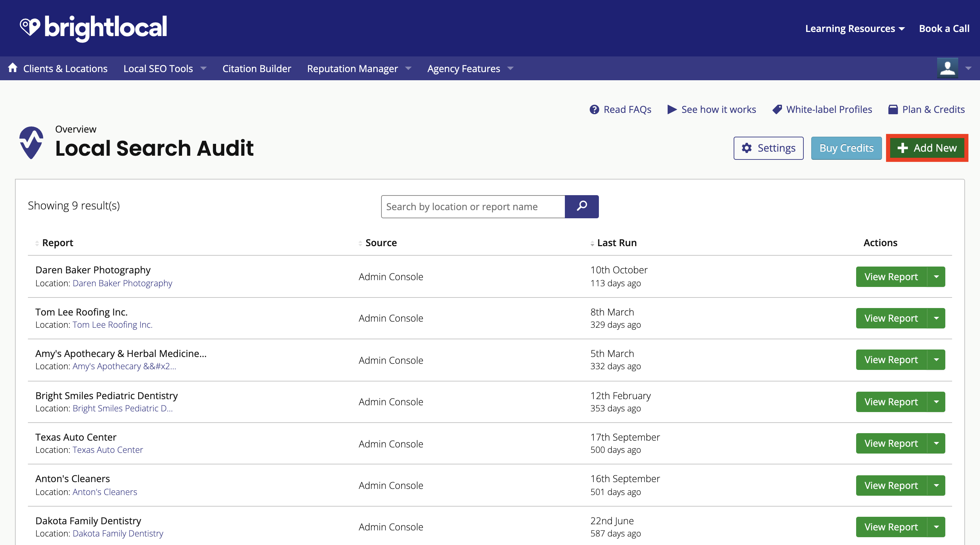View Report for Amy's Apothecary
The width and height of the screenshot is (980, 545).
point(891,359)
